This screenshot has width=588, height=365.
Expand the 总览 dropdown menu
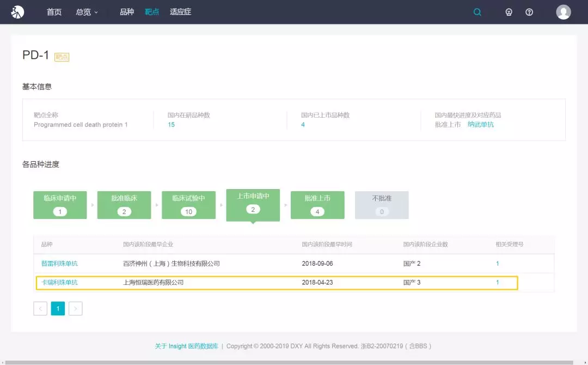87,12
